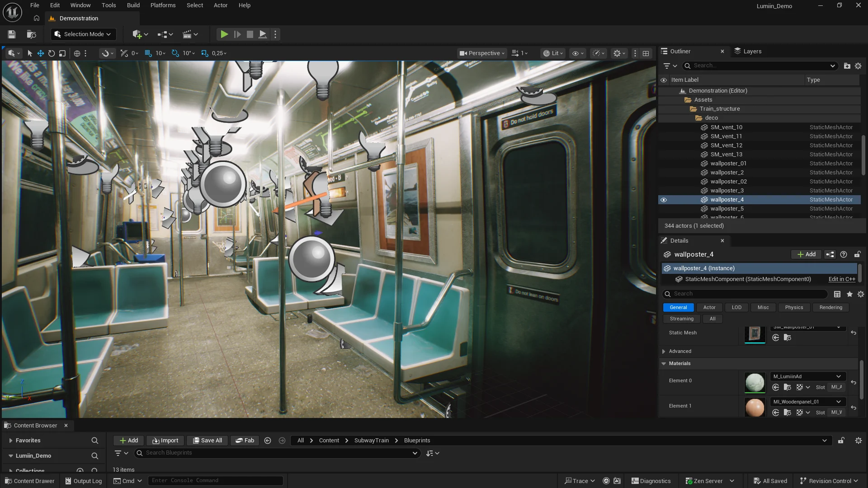This screenshot has height=488, width=868.
Task: Open the M_LumiinAd material dropdown
Action: tap(807, 376)
